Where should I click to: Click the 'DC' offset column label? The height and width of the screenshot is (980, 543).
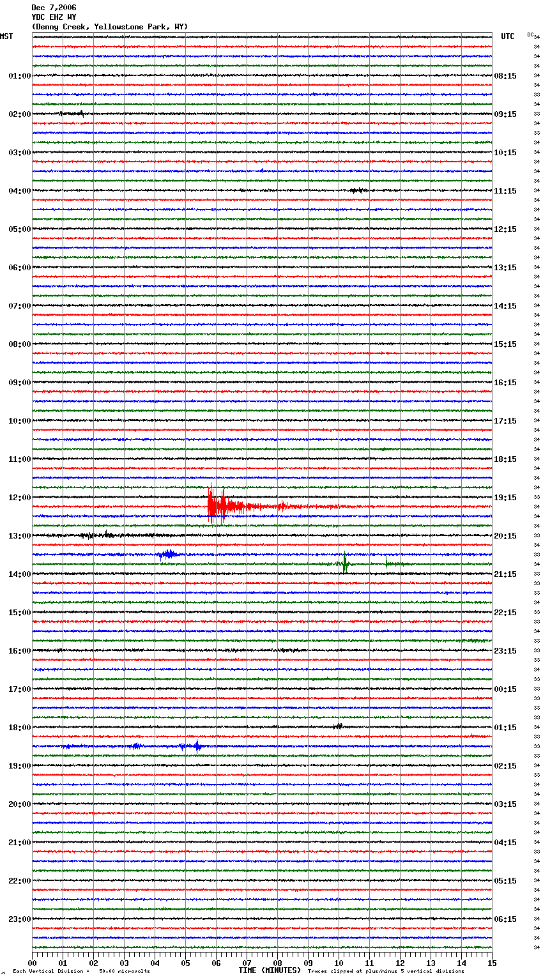530,34
